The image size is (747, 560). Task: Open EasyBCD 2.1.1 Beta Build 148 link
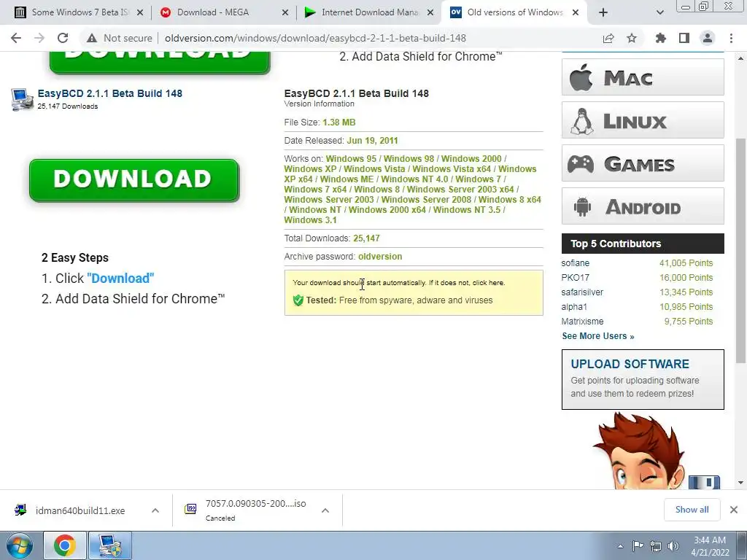pyautogui.click(x=110, y=93)
